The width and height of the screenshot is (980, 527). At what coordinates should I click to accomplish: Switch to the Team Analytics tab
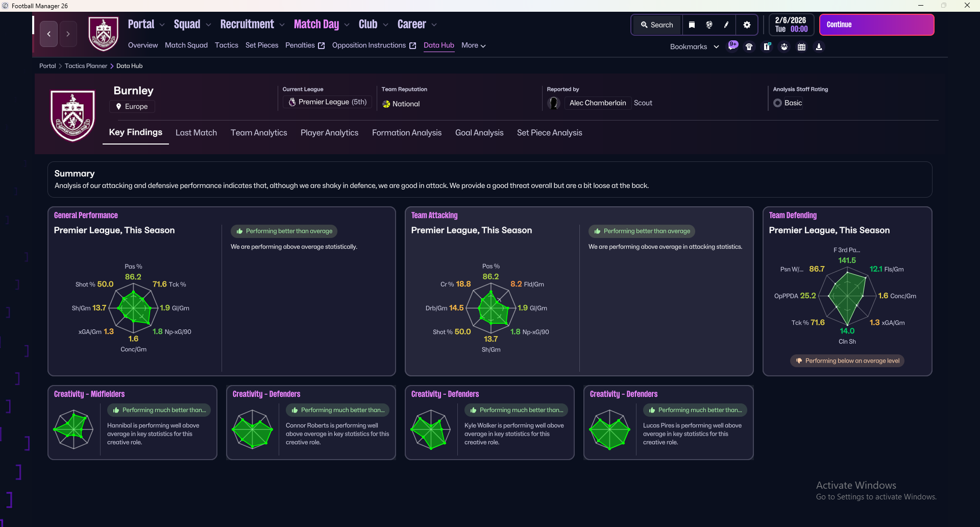click(259, 133)
